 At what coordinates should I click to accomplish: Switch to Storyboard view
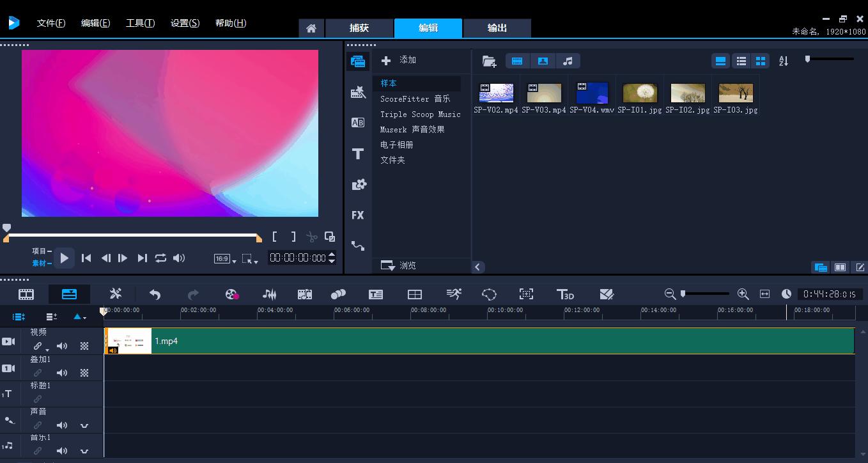(26, 294)
